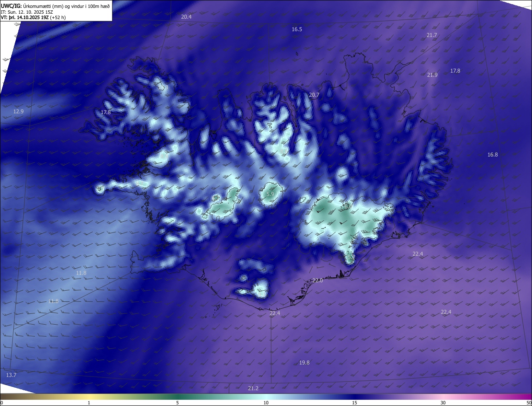Select the '30' tick on the color scale
Image resolution: width=532 pixels, height=406 pixels.
click(443, 403)
